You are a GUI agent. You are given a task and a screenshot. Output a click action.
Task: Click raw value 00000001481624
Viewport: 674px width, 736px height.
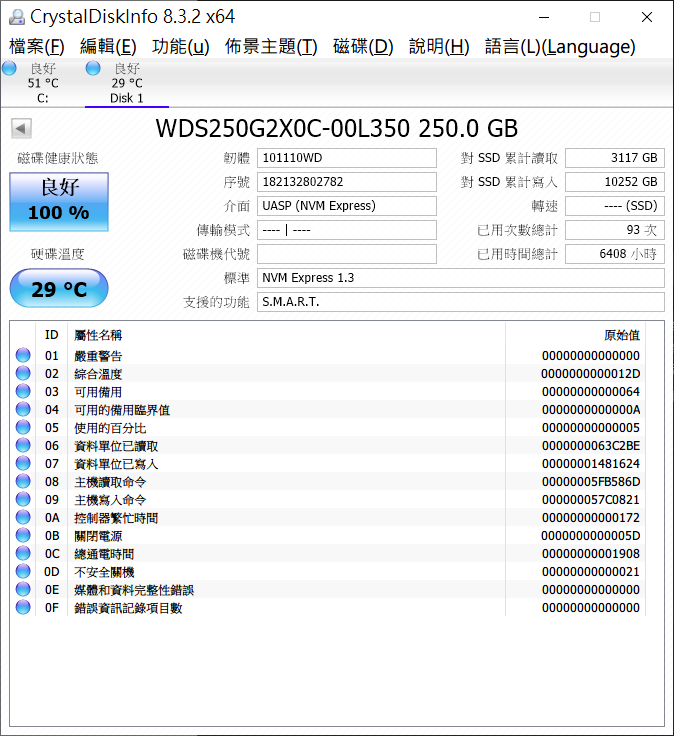590,464
